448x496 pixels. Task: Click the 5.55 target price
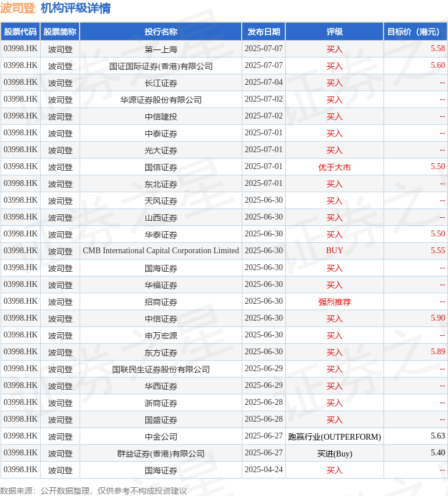pos(438,250)
